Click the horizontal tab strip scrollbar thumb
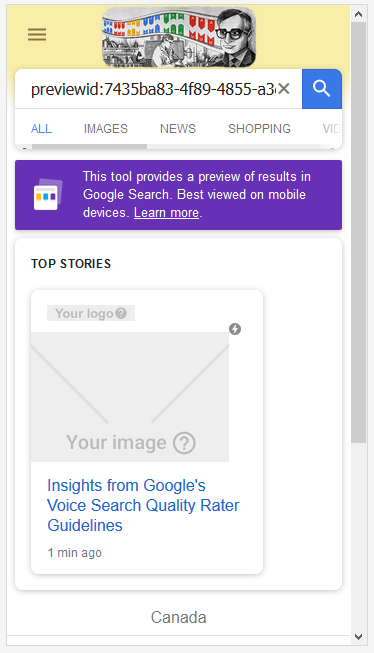Screen dimensions: 374x653 [x=90, y=147]
